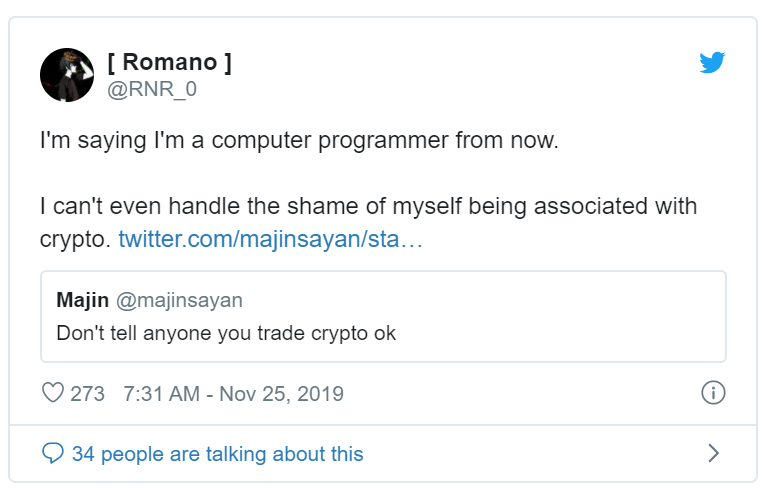Click the "[ Romano ]" display name
The width and height of the screenshot is (770, 499).
[169, 63]
